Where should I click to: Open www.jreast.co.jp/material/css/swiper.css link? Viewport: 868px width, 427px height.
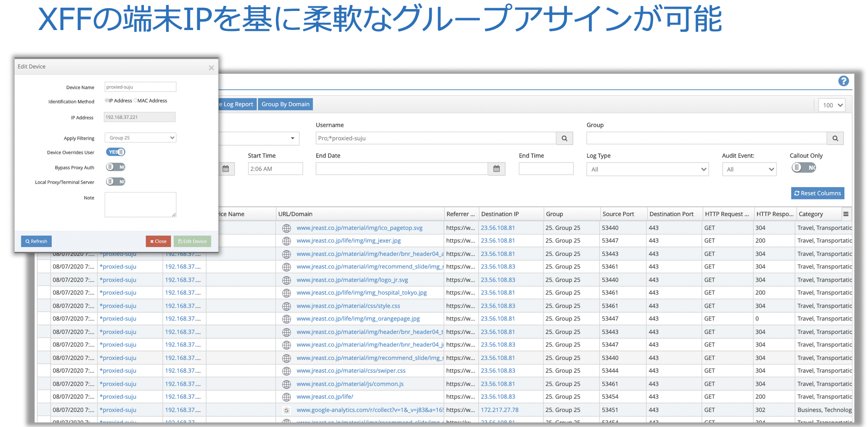coord(351,371)
